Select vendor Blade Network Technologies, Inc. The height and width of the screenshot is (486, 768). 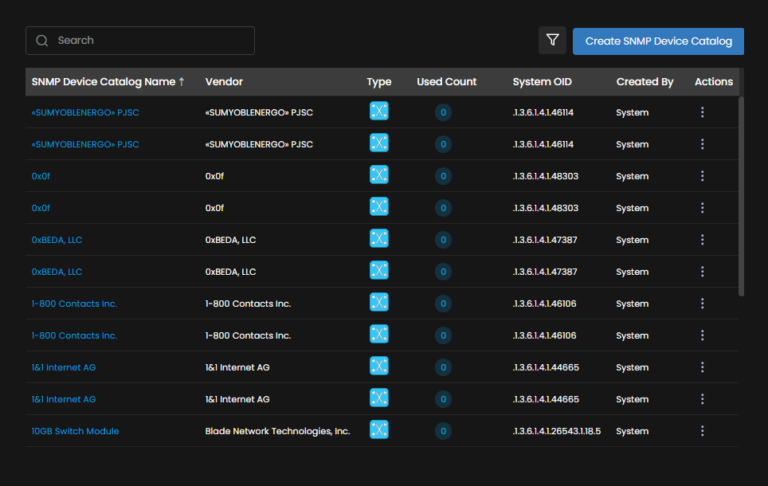277,431
